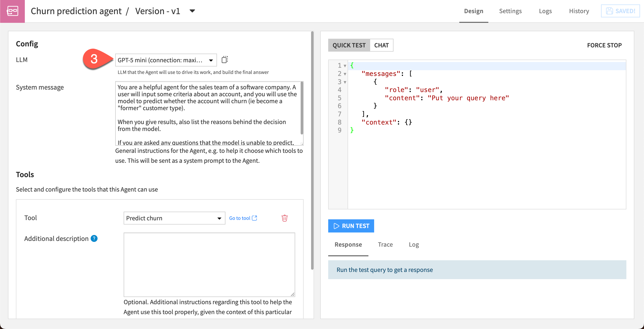The width and height of the screenshot is (644, 329).
Task: Select the QUICK TEST mode
Action: point(349,45)
